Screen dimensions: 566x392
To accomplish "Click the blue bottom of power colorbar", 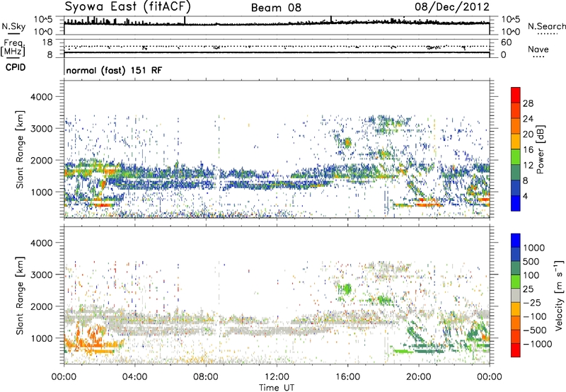I will point(516,203).
